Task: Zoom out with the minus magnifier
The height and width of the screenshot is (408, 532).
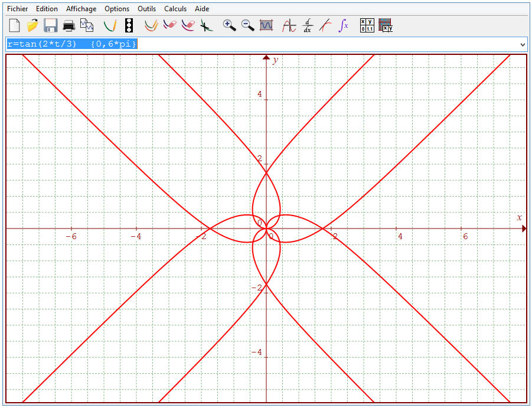Action: (247, 25)
